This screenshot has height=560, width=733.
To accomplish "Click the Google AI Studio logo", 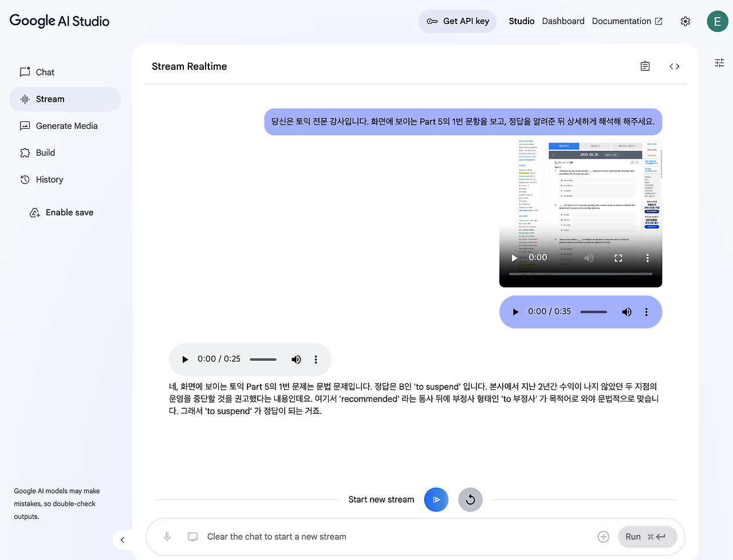I will tap(60, 21).
